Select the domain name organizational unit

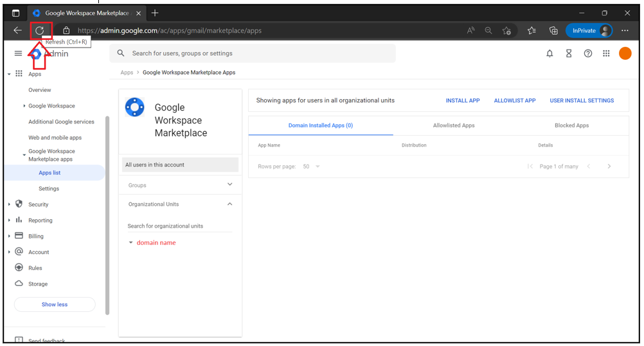(x=156, y=242)
